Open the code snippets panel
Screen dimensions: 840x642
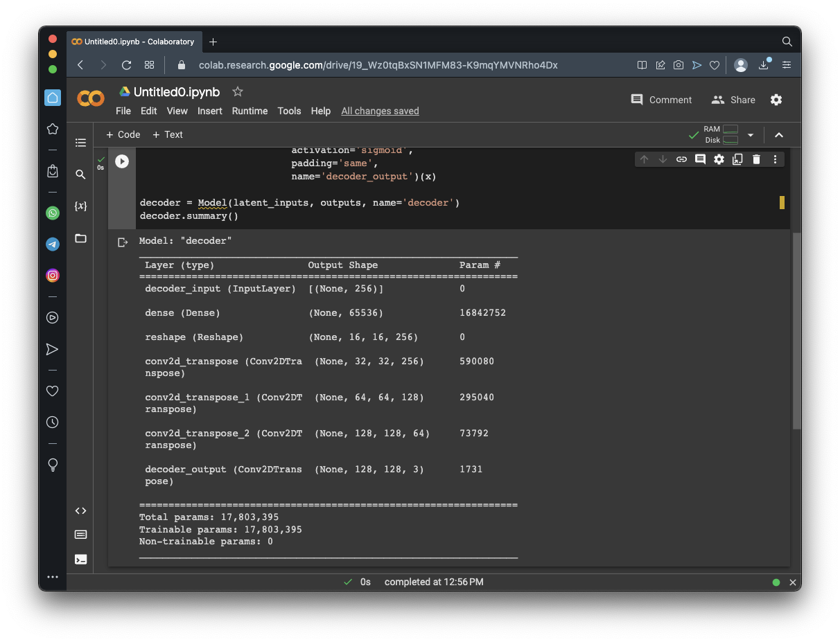(x=80, y=511)
